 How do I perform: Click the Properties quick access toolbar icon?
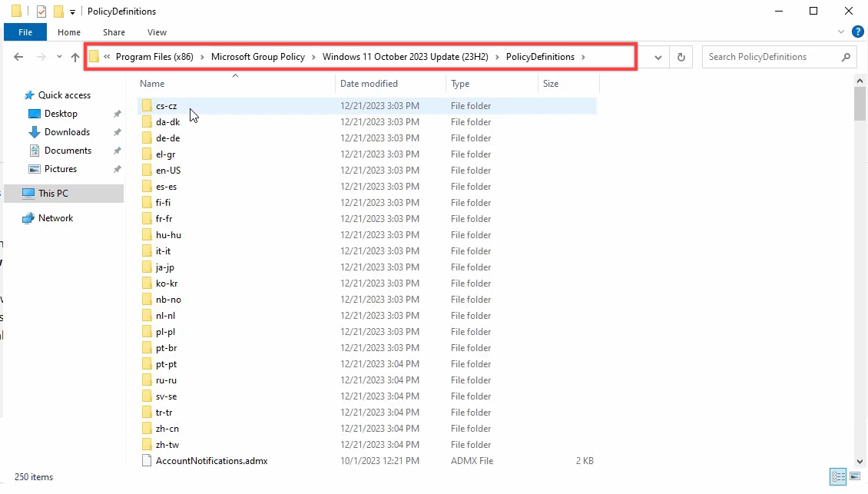tap(41, 11)
